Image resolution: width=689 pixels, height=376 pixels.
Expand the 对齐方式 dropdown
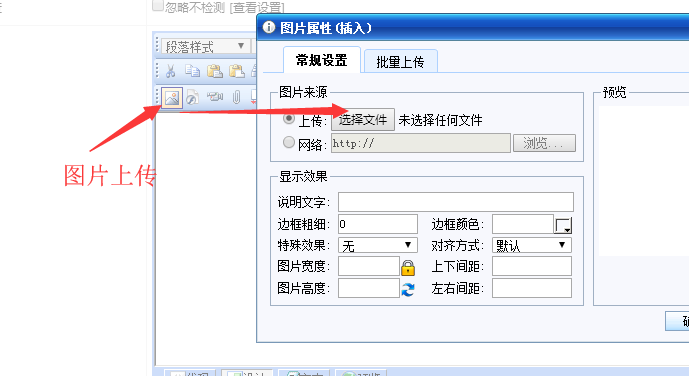coord(532,245)
